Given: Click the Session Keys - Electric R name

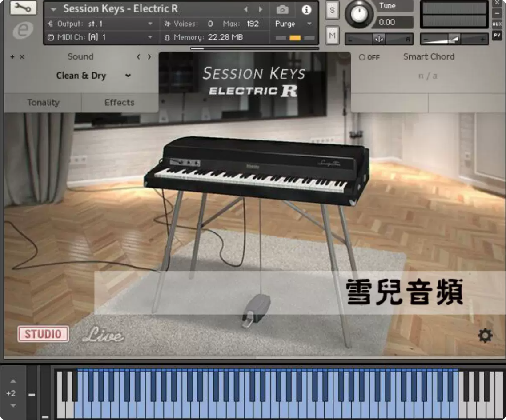Looking at the screenshot, I should click(120, 9).
